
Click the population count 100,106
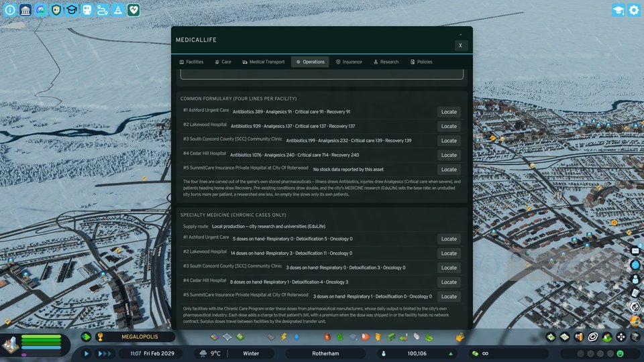tap(417, 353)
